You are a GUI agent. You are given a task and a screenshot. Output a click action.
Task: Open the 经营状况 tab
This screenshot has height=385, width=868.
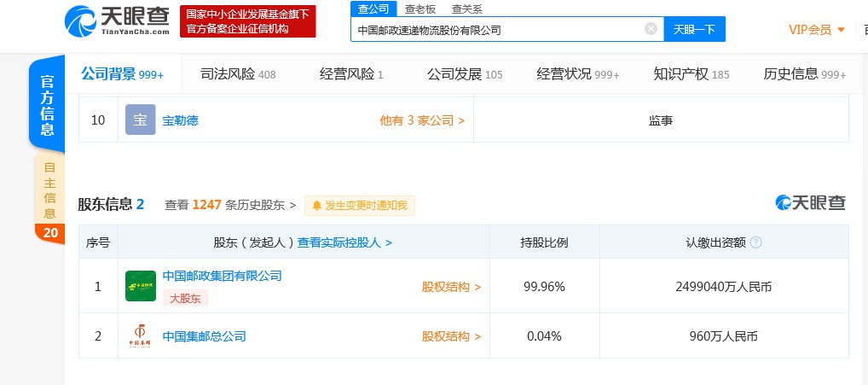coord(578,73)
